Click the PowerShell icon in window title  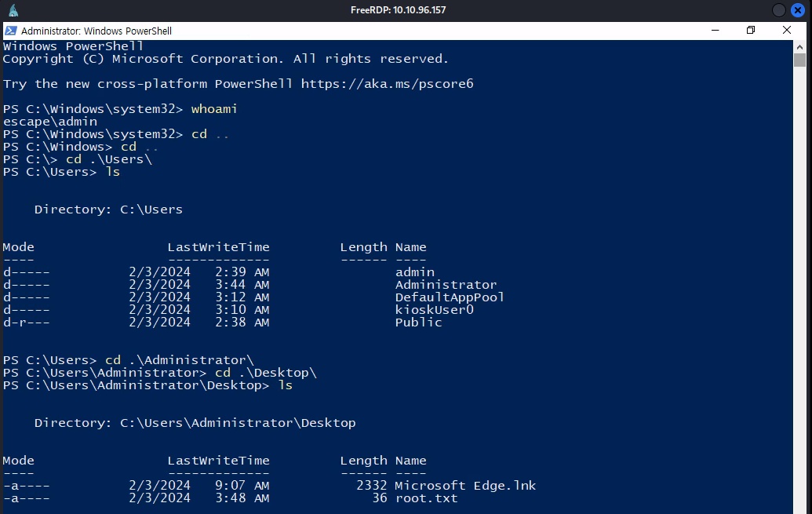[x=10, y=31]
